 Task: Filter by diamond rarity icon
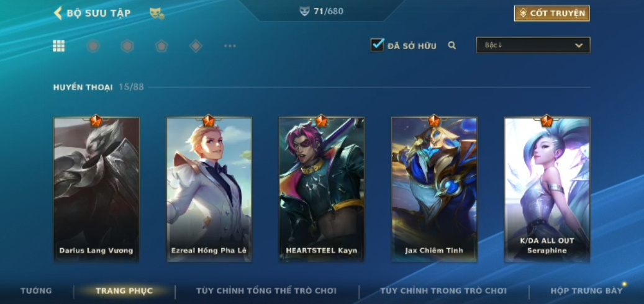(x=196, y=46)
